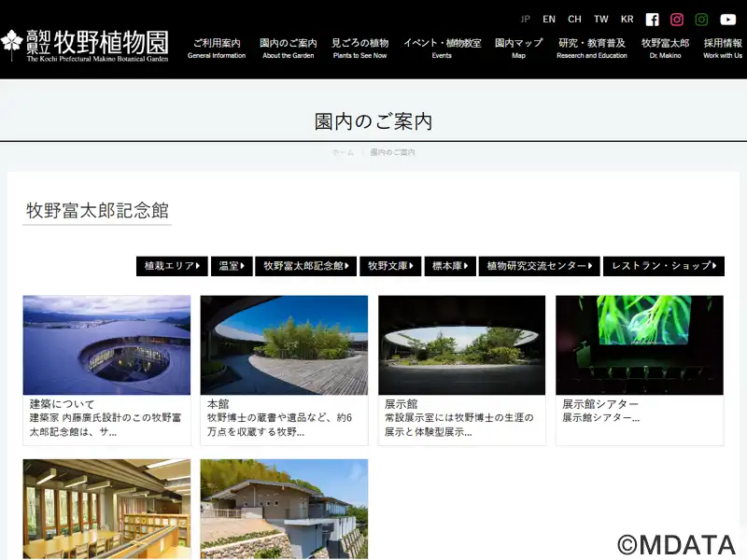The height and width of the screenshot is (560, 747).
Task: Open the 牧野文庫 section button
Action: click(390, 266)
